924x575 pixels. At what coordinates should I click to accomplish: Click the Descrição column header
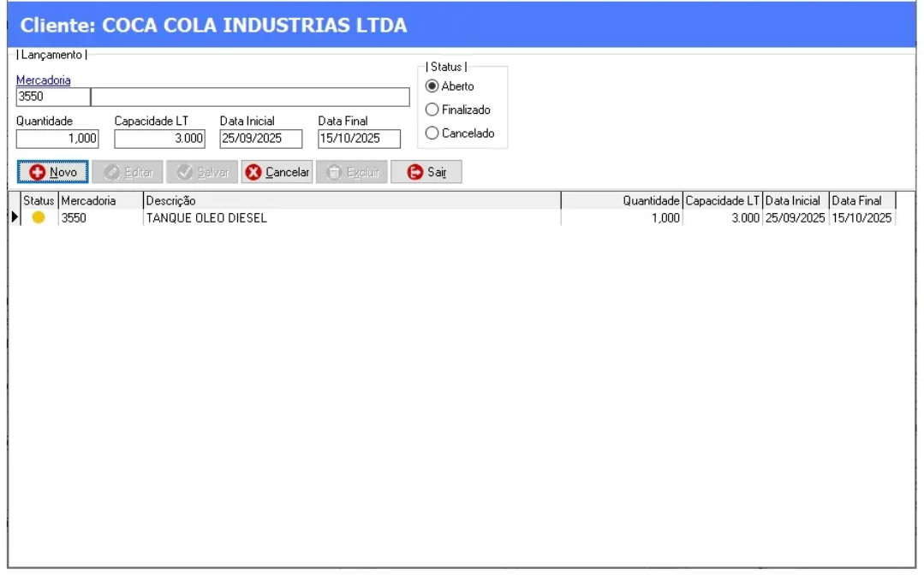coord(353,201)
